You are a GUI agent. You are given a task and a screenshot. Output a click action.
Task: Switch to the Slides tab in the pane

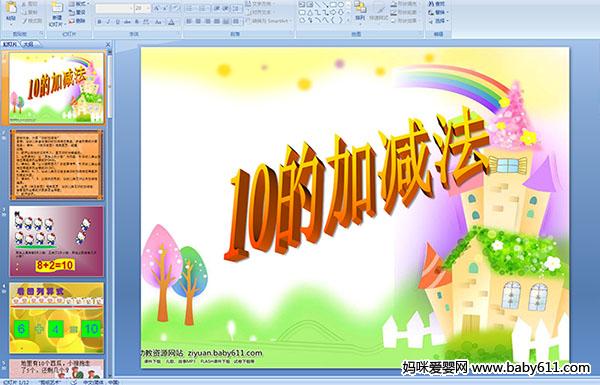[x=10, y=44]
